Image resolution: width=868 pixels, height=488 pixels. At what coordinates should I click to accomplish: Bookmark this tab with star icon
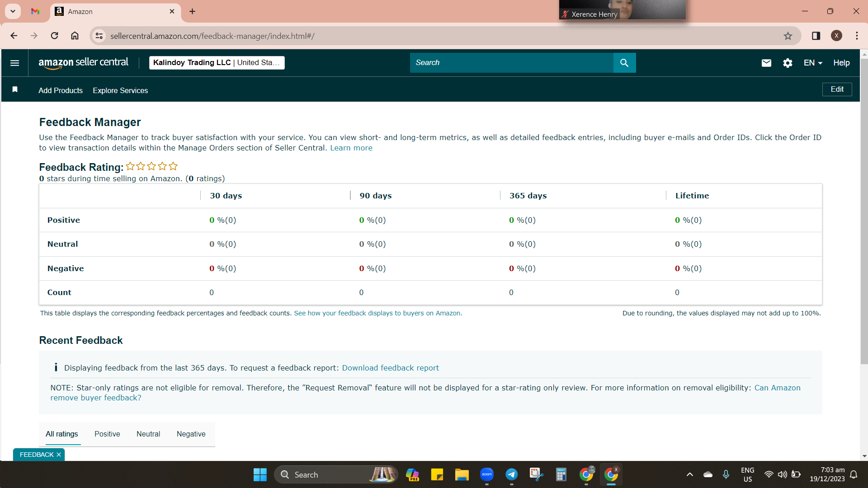[x=788, y=36]
